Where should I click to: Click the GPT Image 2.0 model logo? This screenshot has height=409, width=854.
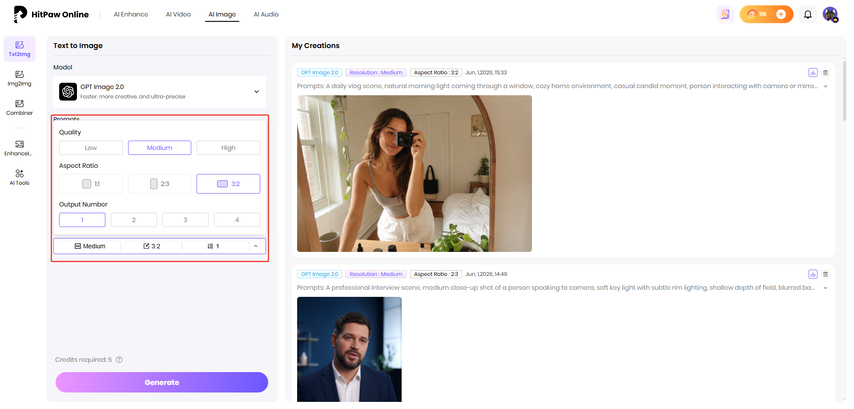click(x=68, y=91)
